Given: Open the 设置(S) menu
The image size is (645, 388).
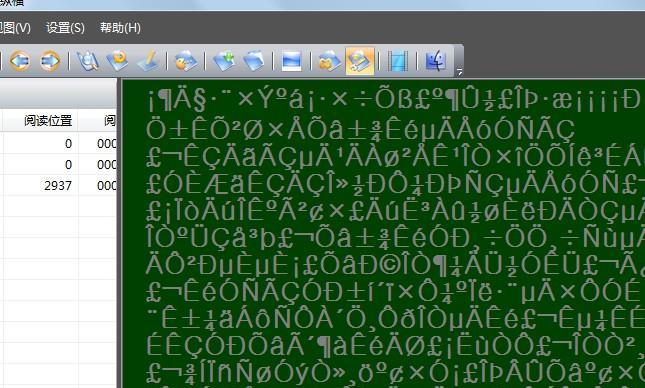Looking at the screenshot, I should coord(65,28).
